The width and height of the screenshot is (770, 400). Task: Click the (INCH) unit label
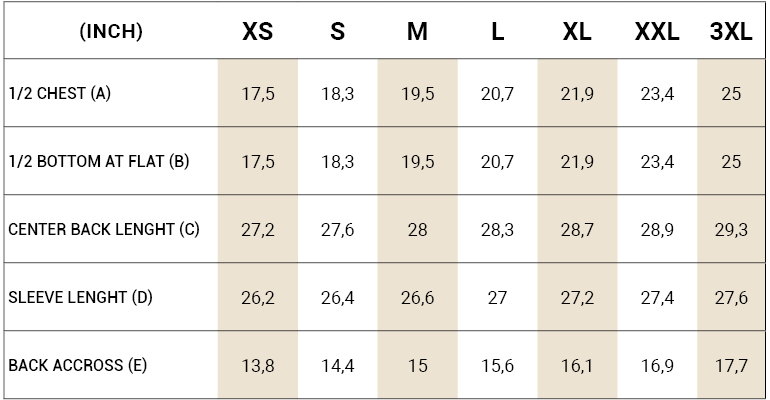111,31
